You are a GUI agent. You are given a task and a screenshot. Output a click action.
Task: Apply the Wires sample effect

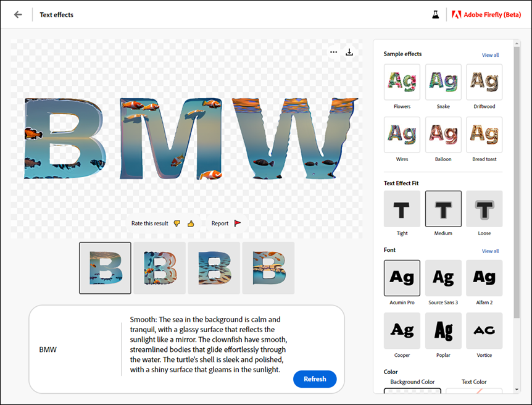402,135
